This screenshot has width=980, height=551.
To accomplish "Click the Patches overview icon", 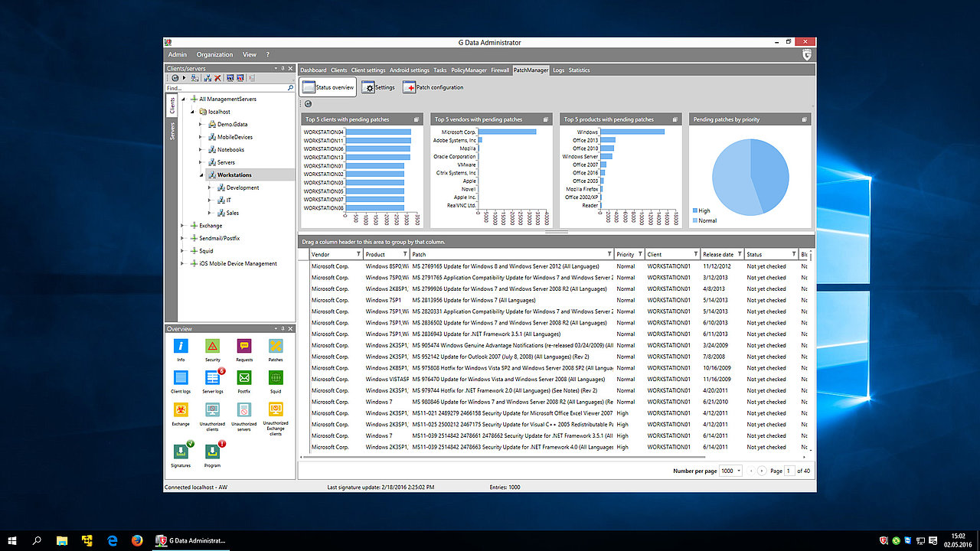I will pos(276,347).
